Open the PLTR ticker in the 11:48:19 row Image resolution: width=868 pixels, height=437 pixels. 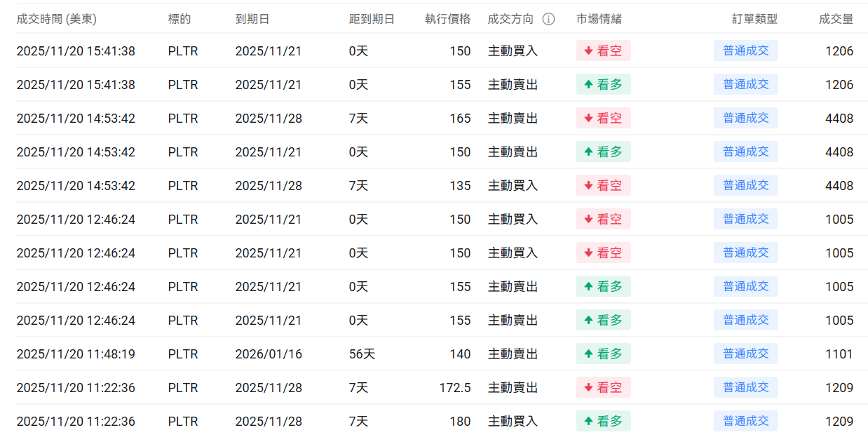[x=183, y=354]
